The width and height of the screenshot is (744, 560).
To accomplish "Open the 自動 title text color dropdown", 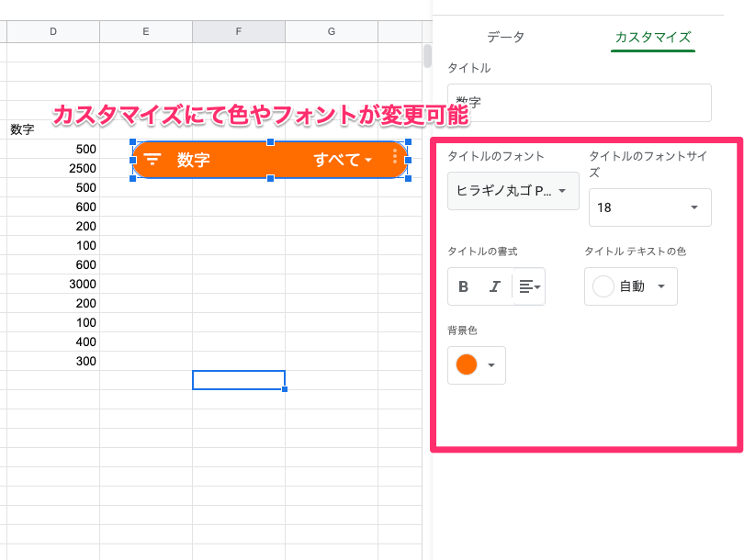I will 631,286.
